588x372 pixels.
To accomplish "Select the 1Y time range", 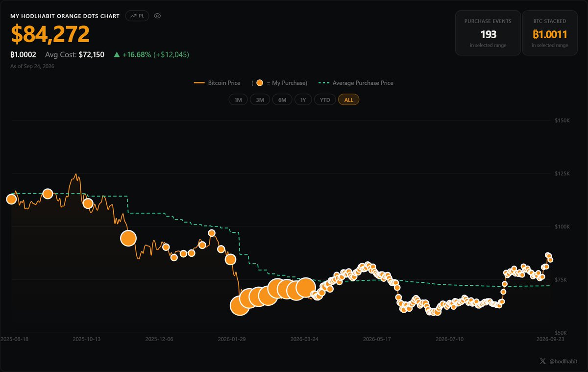I will point(303,99).
